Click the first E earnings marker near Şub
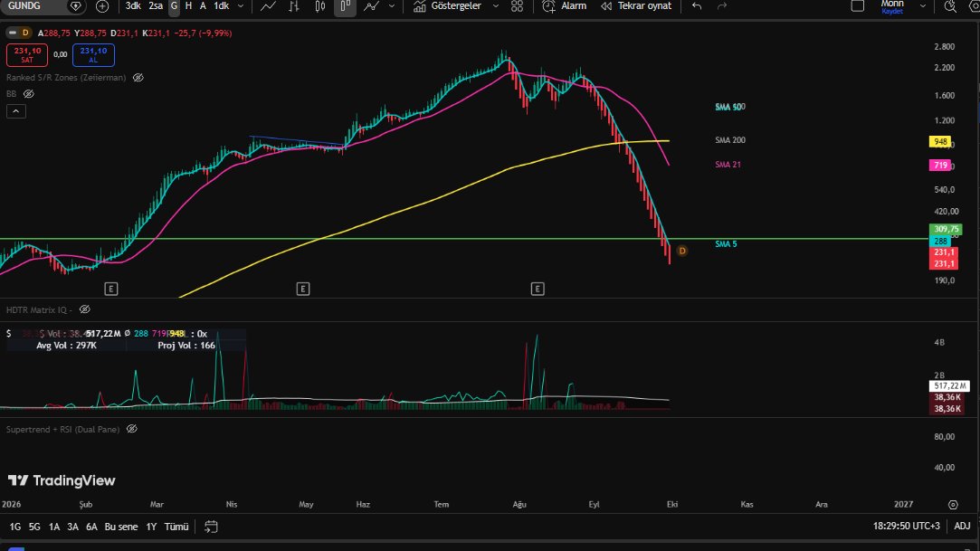980x551 pixels. point(110,289)
